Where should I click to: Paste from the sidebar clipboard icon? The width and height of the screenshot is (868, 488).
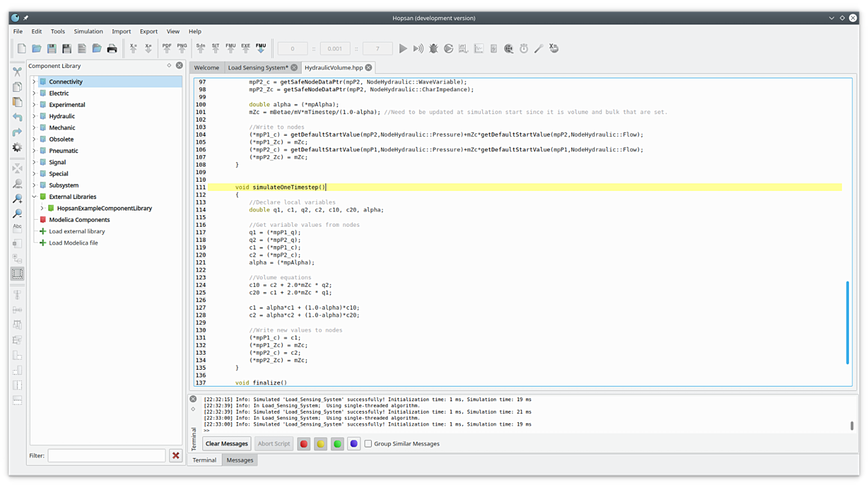click(x=17, y=102)
